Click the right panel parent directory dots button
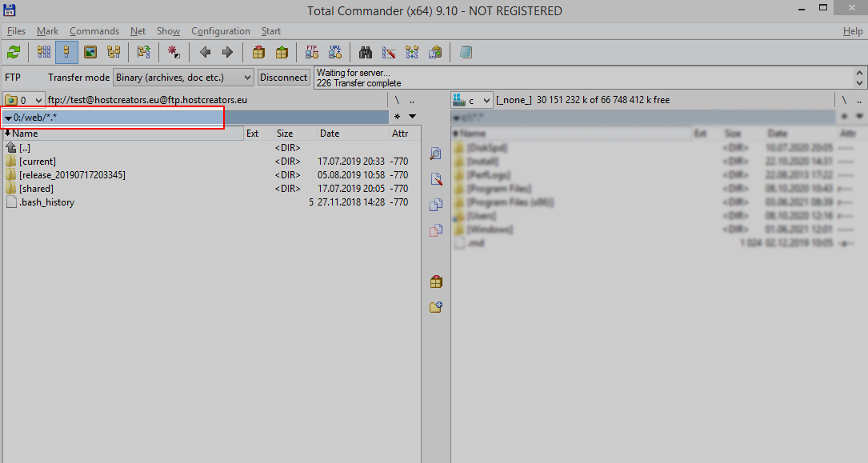Viewport: 868px width, 463px height. tap(859, 100)
